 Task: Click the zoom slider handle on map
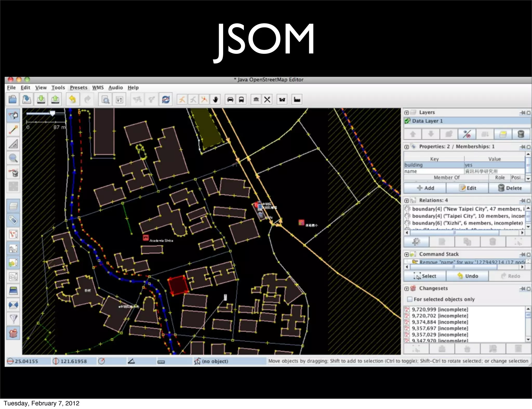[x=52, y=113]
